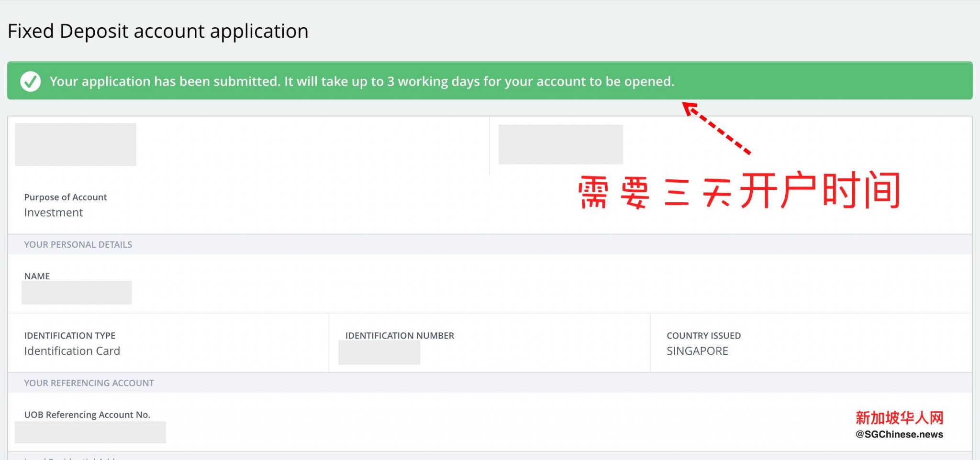Select the 'Investment' purpose value

54,213
